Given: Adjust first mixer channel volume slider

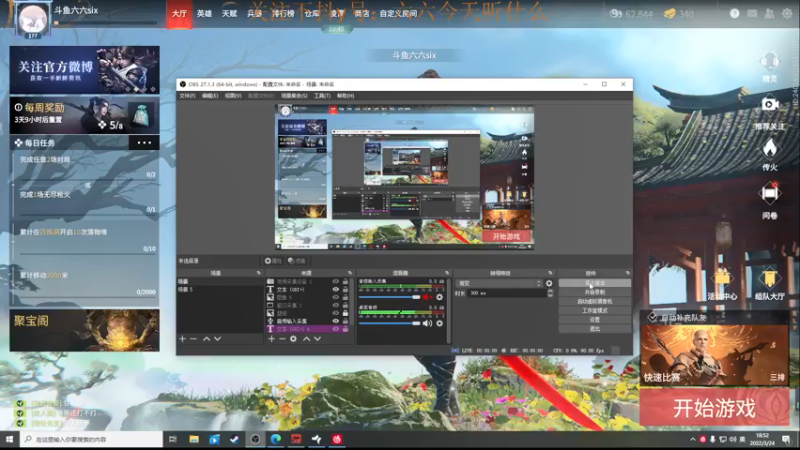Looking at the screenshot, I should [390, 297].
